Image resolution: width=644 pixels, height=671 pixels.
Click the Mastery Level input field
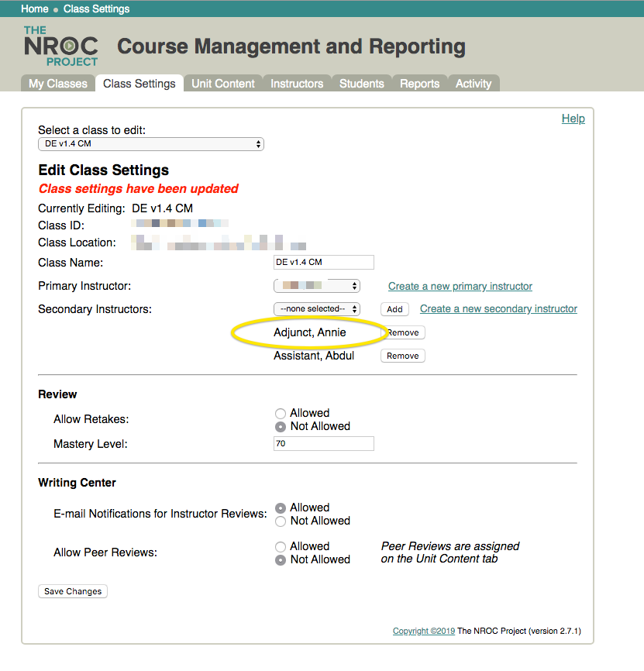(323, 444)
